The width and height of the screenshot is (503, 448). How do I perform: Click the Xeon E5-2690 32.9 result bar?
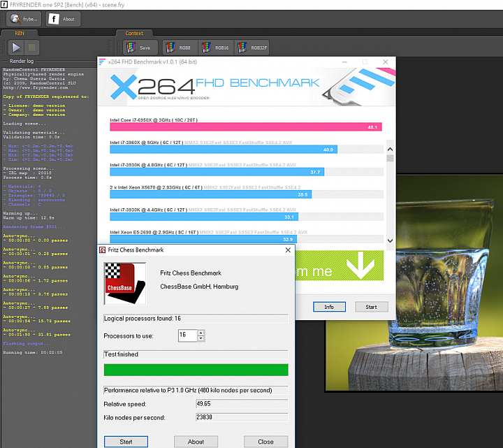point(203,239)
